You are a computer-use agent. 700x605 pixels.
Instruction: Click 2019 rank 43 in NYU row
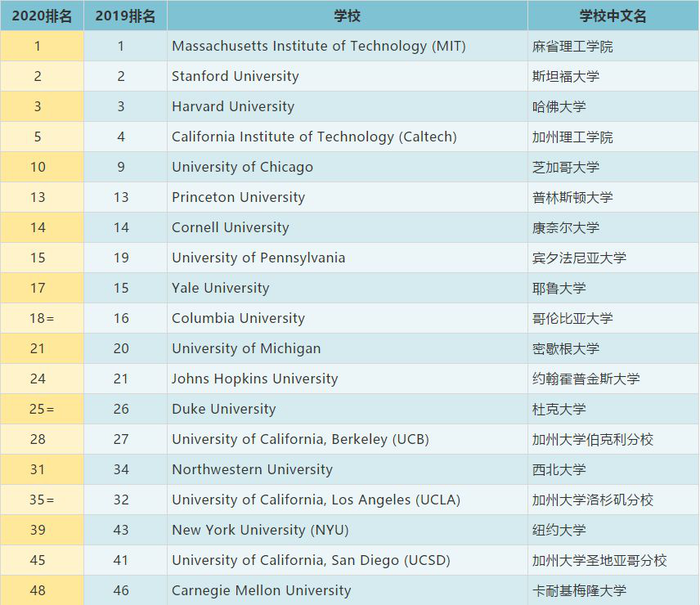point(121,530)
